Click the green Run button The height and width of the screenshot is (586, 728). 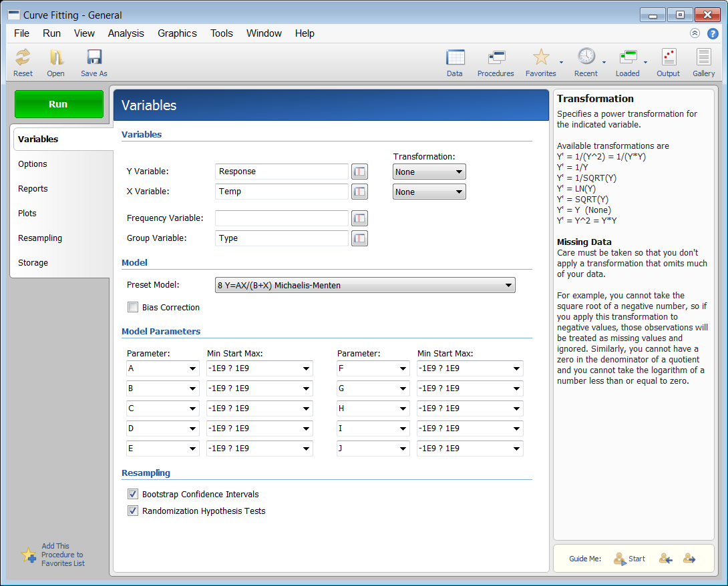pyautogui.click(x=59, y=104)
